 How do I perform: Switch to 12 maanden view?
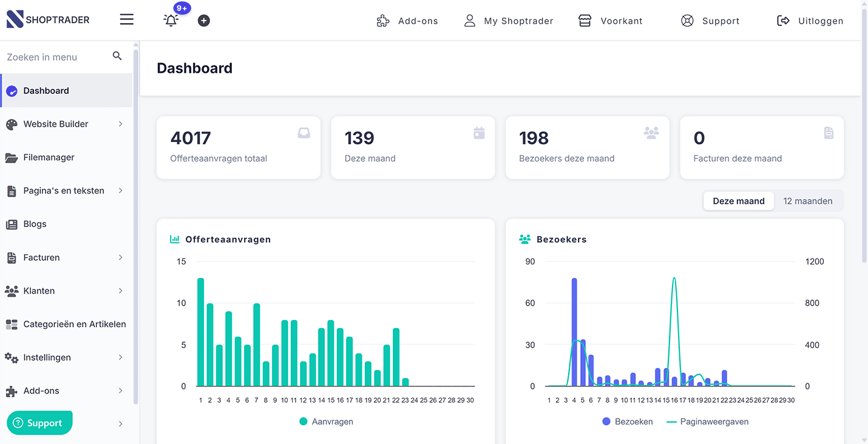(808, 201)
